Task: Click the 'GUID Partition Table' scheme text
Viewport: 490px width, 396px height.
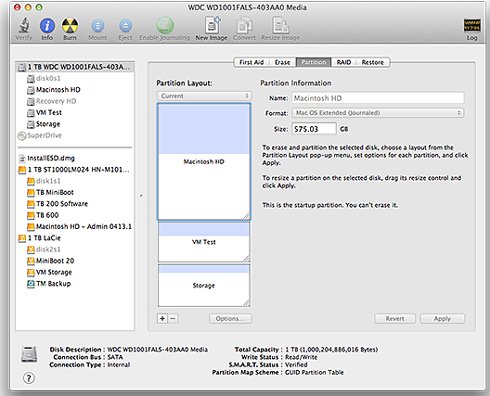Action: point(314,372)
